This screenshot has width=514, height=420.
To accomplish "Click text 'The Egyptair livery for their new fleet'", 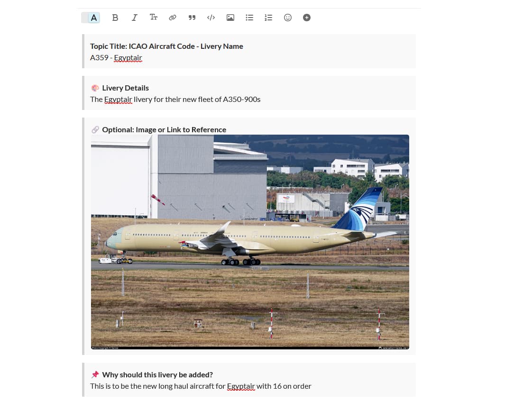I will [x=150, y=99].
